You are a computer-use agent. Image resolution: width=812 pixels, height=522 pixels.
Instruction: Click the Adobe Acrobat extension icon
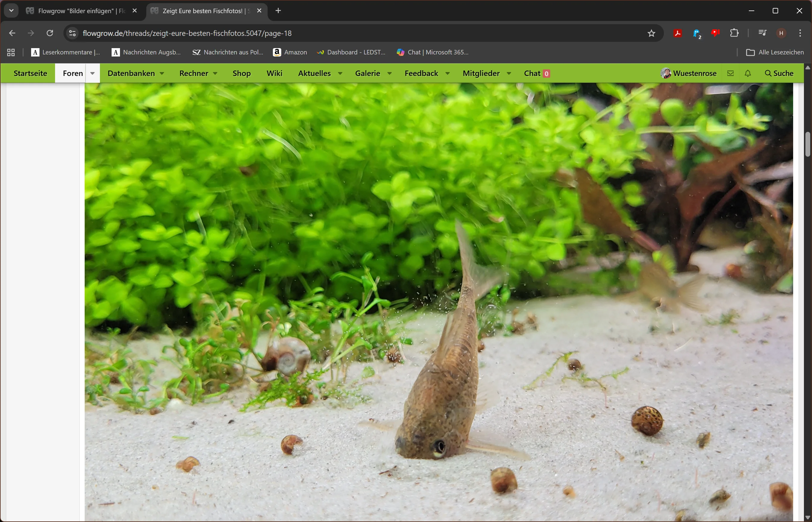click(677, 33)
